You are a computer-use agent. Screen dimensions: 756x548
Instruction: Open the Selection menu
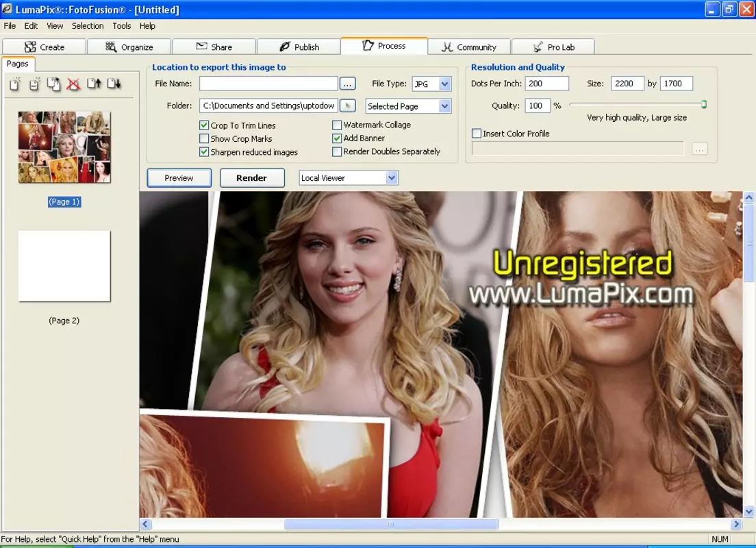point(88,26)
